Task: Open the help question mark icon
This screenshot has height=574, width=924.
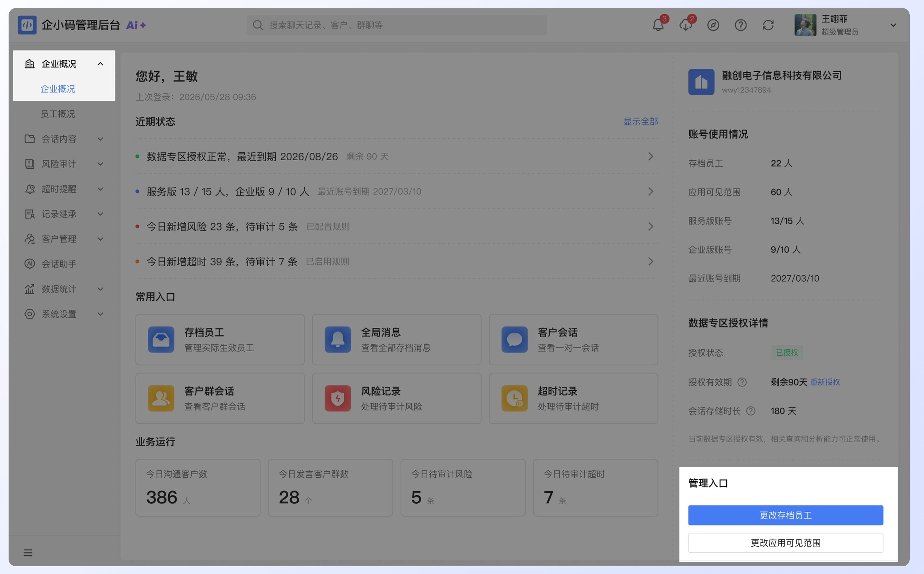Action: pos(741,25)
